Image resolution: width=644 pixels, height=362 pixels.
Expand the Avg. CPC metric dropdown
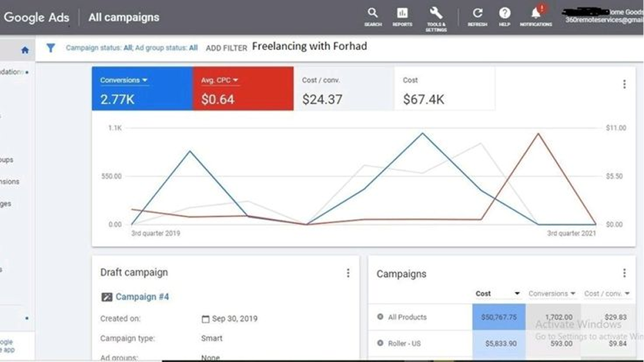tap(236, 80)
